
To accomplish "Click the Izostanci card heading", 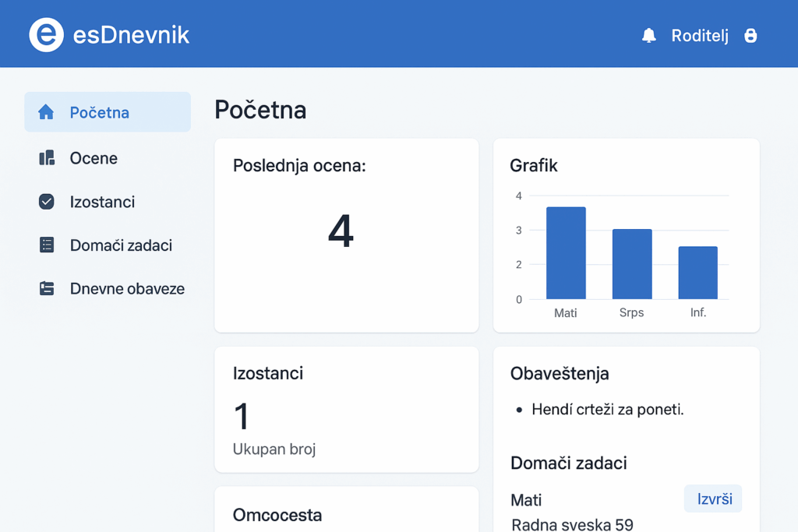I will pyautogui.click(x=268, y=373).
